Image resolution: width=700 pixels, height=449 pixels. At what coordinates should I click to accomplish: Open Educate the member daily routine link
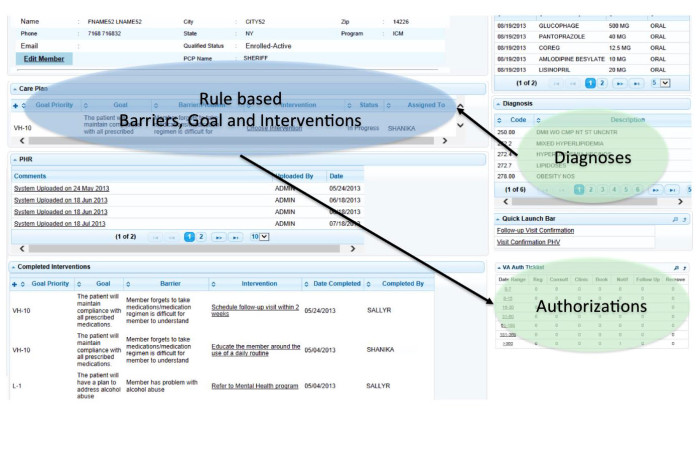[256, 349]
